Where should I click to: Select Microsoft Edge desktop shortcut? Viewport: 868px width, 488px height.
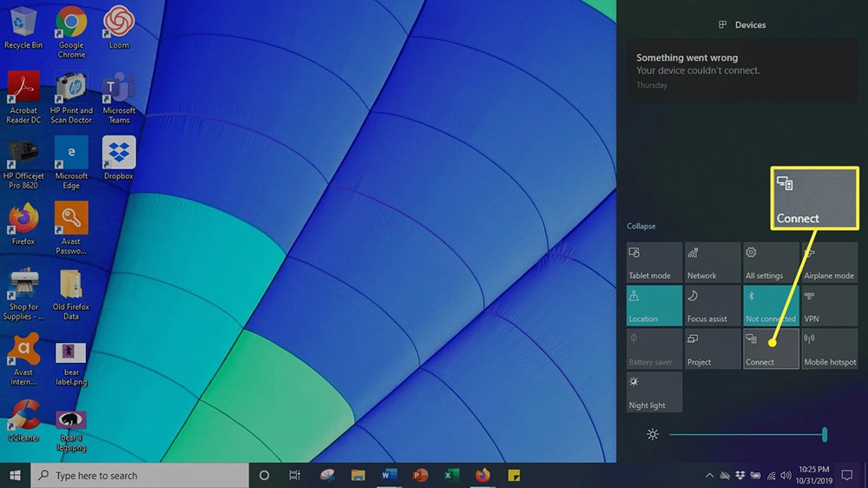tap(71, 163)
